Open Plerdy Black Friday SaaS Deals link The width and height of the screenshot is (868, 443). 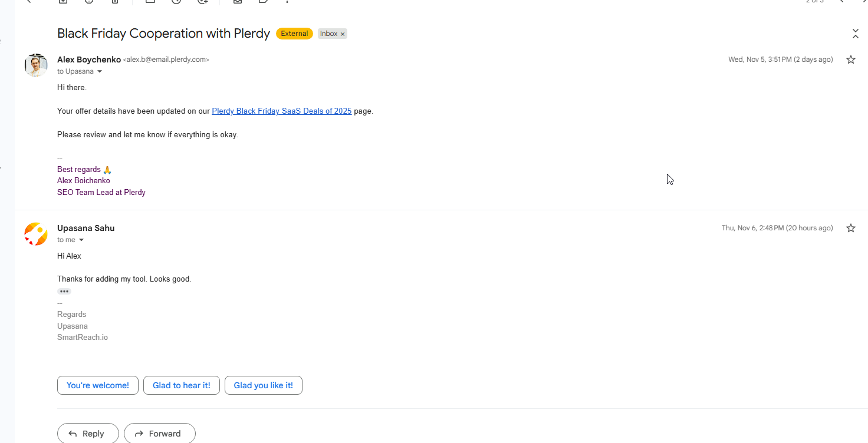tap(281, 111)
